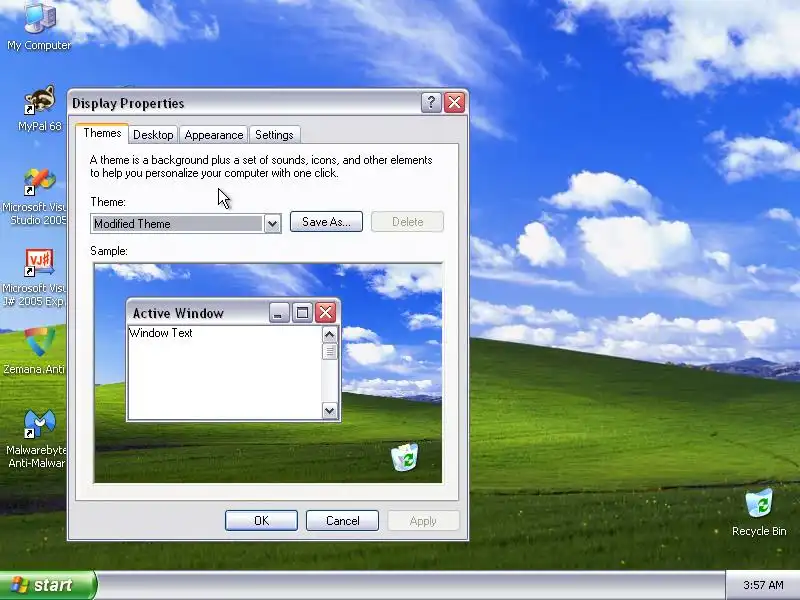Select the Recycle Bin on the desktop

point(759,512)
